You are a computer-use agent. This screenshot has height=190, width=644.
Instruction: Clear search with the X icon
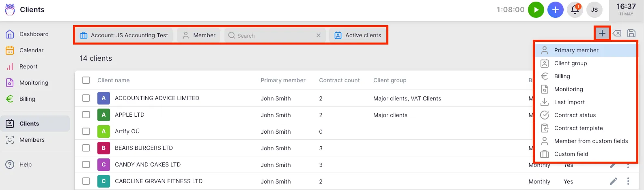[x=319, y=36]
